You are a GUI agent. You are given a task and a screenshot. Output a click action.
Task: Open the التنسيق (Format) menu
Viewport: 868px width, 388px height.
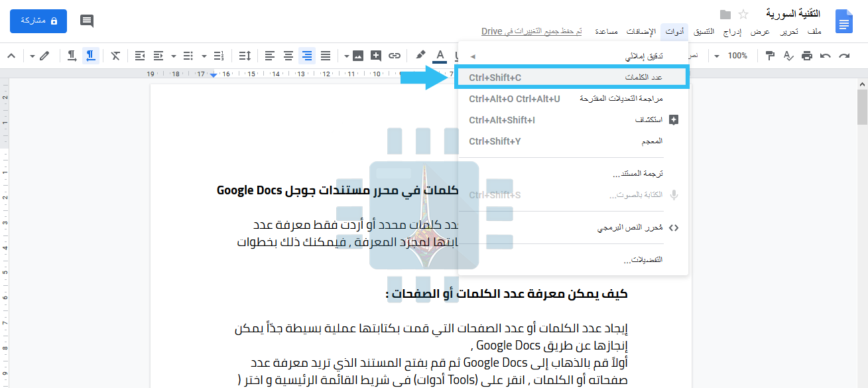704,32
